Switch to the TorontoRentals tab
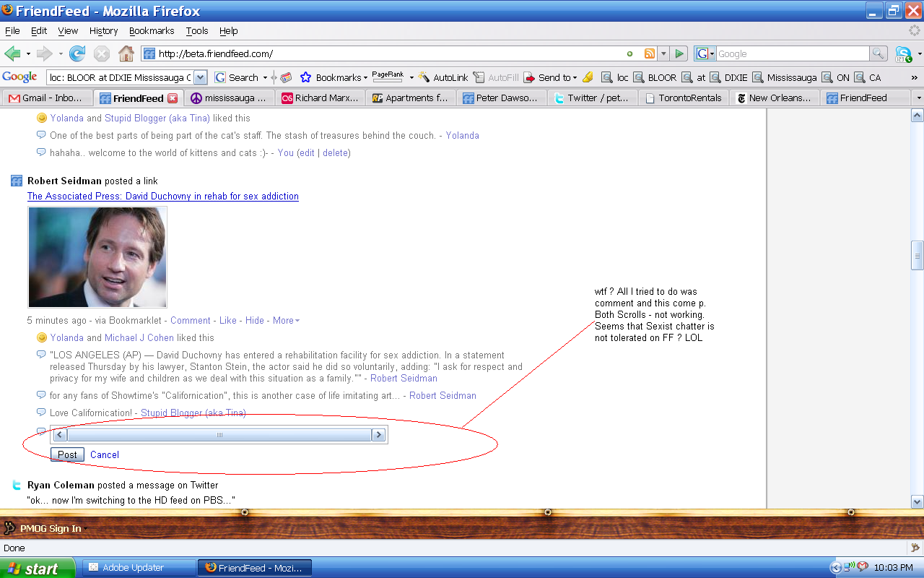Screen dimensions: 924x578 tap(683, 98)
